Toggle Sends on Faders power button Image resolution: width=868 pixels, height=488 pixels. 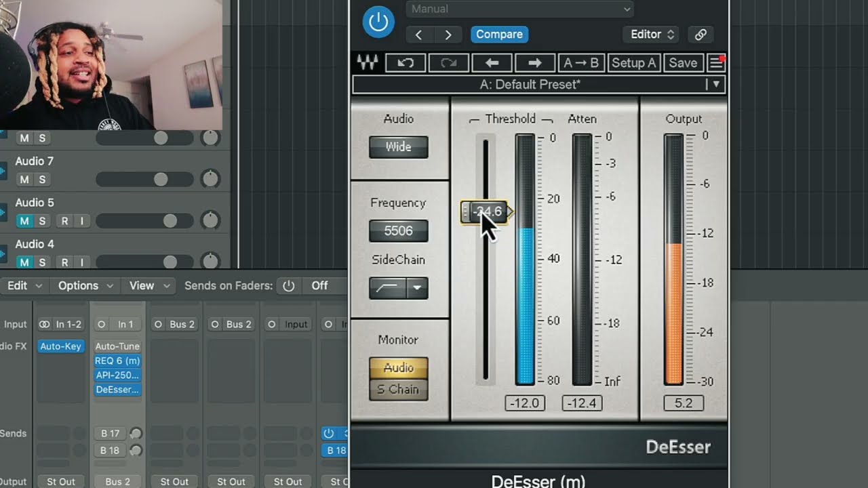point(289,286)
